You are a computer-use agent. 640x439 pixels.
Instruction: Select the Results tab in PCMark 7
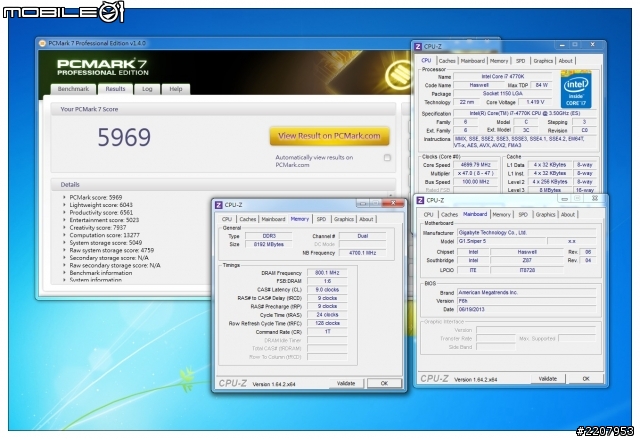(x=115, y=89)
